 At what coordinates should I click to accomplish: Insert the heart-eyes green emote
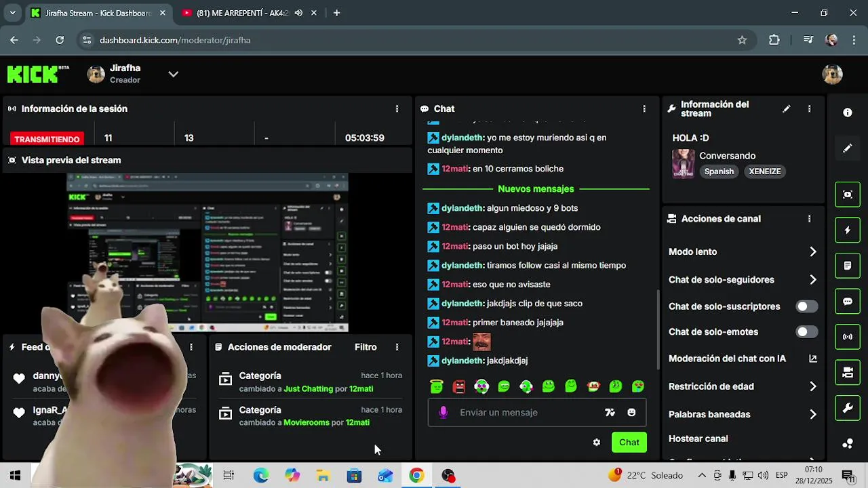[x=638, y=386]
